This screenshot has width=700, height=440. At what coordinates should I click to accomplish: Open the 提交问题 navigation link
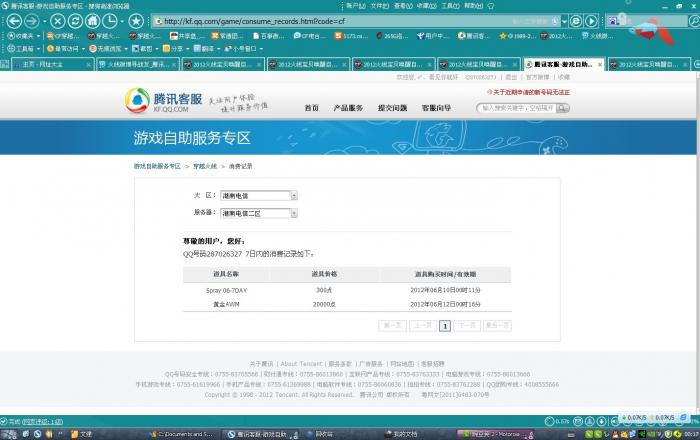pyautogui.click(x=392, y=108)
